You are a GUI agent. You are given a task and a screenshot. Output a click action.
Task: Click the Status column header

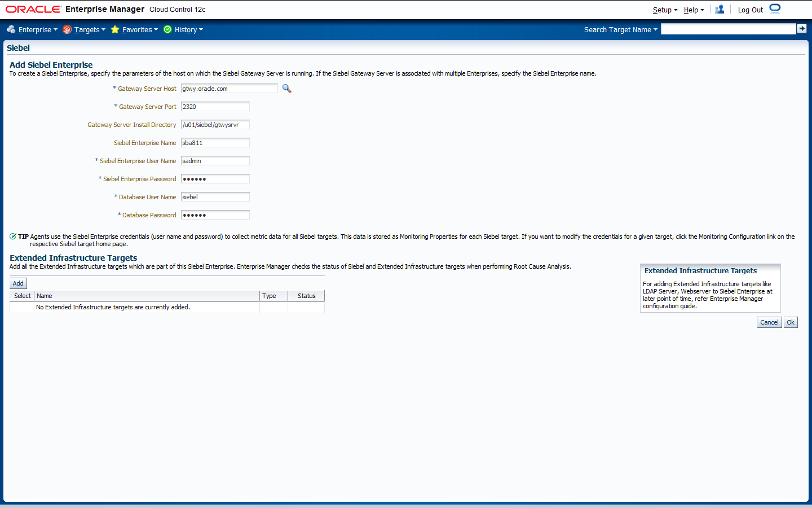306,296
